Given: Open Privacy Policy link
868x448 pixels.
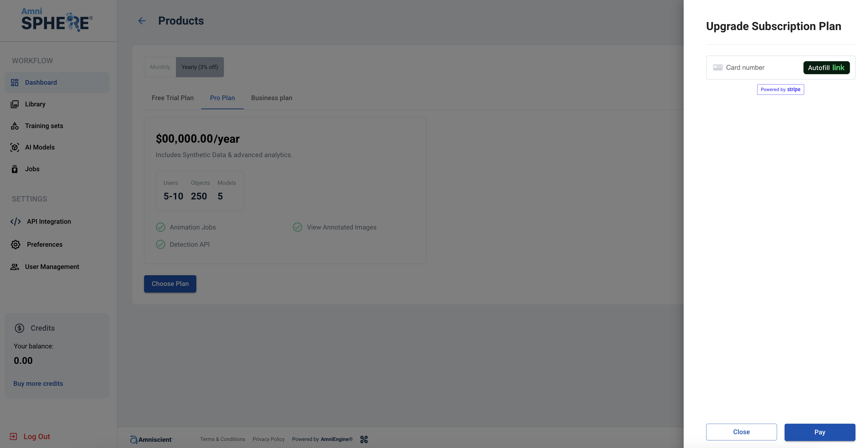Looking at the screenshot, I should pos(269,439).
